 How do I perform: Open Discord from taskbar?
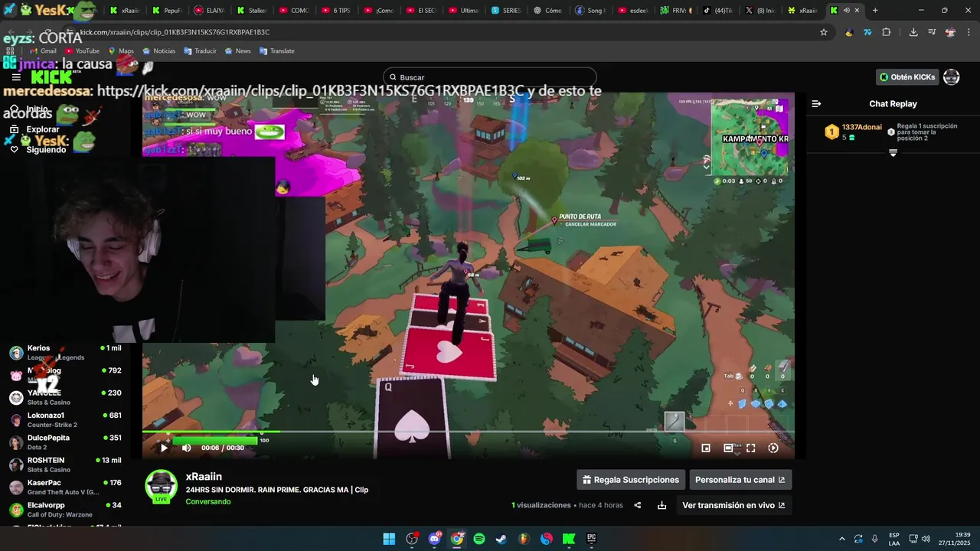pos(435,539)
